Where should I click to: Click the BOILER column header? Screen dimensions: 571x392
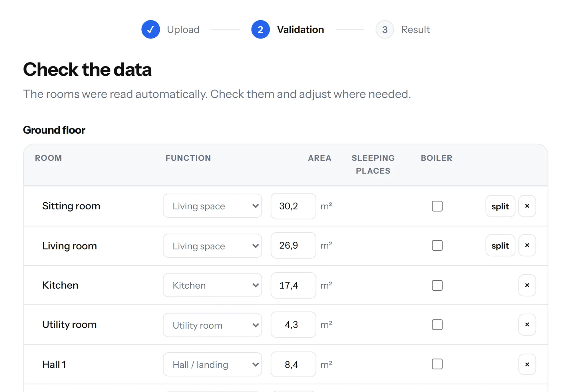[437, 158]
